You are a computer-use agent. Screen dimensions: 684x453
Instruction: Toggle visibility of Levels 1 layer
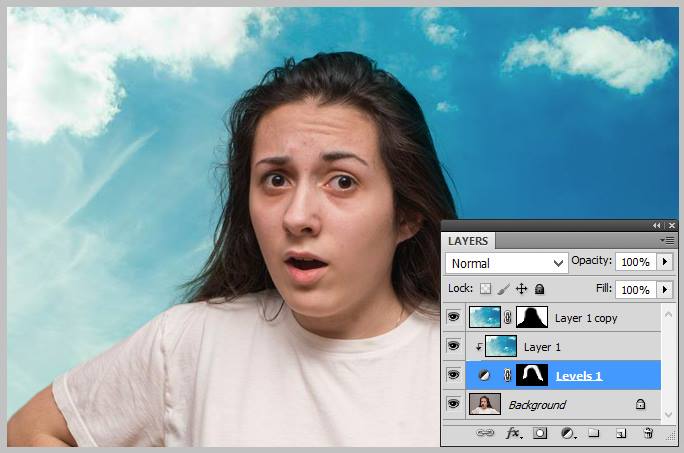(x=453, y=375)
